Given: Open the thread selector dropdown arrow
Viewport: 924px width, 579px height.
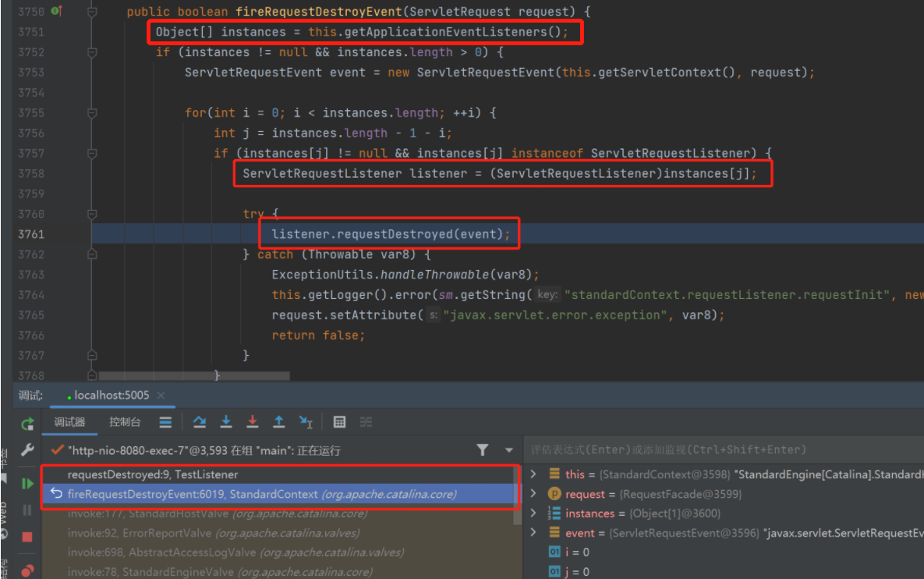Looking at the screenshot, I should [x=509, y=450].
